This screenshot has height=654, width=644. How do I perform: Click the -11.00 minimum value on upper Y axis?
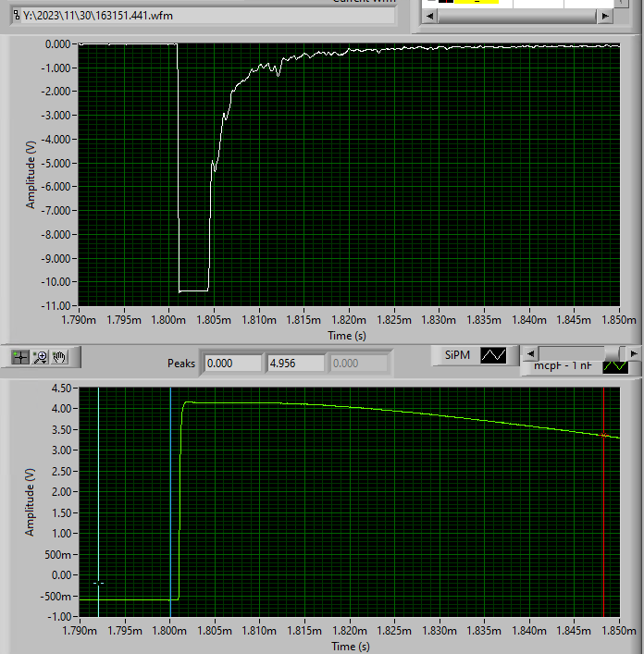click(x=56, y=306)
